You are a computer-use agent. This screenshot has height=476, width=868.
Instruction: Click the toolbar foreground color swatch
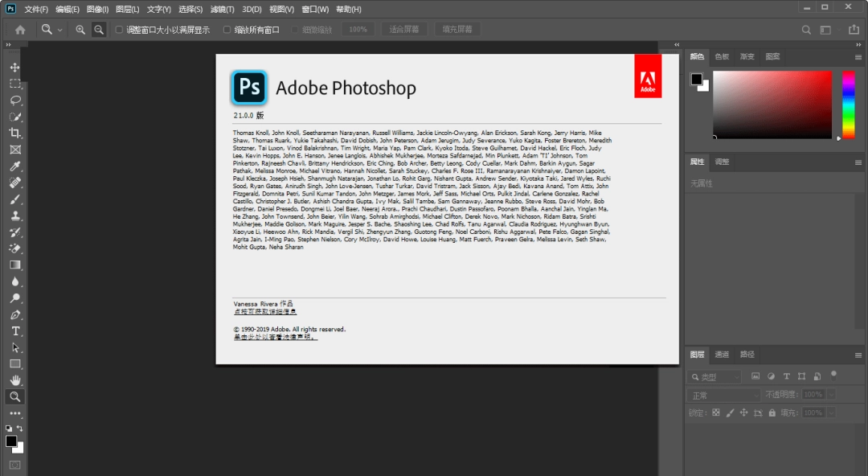[11, 441]
